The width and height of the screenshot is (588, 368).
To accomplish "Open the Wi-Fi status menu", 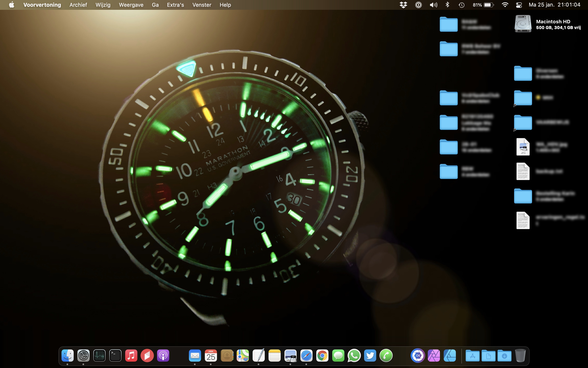I will click(505, 5).
